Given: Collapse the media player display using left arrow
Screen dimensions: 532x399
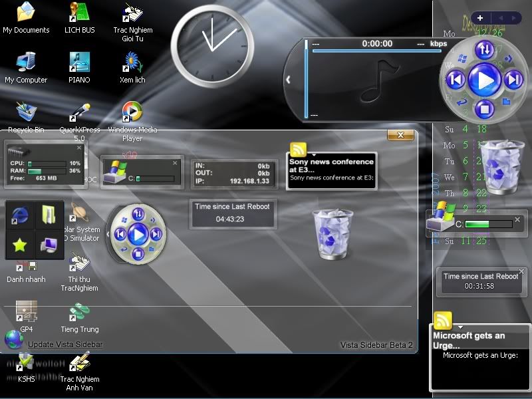Looking at the screenshot, I should pyautogui.click(x=288, y=80).
